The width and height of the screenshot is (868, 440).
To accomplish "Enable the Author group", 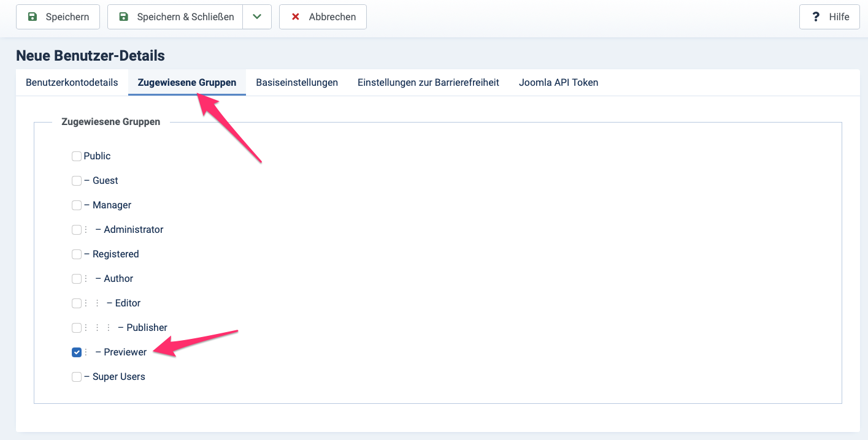I will point(76,278).
